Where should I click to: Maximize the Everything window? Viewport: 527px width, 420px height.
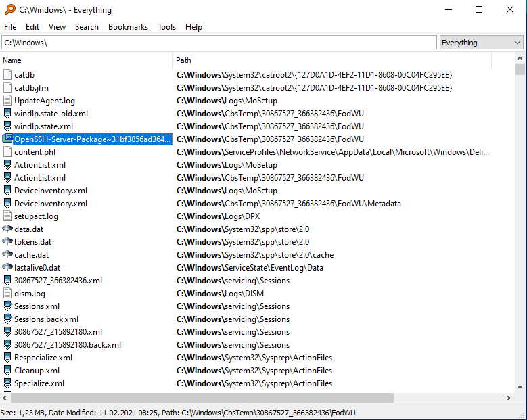(x=479, y=9)
